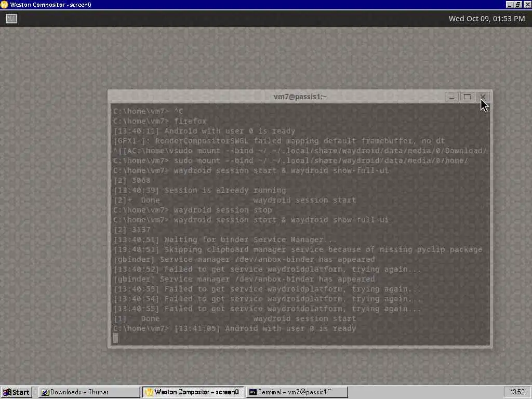Select Weston Compositor - screen0 taskbar button
Screen dimensions: 532x399
(x=193, y=392)
